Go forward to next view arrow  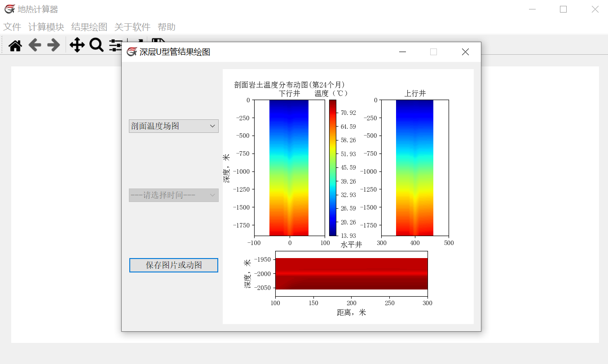(53, 45)
